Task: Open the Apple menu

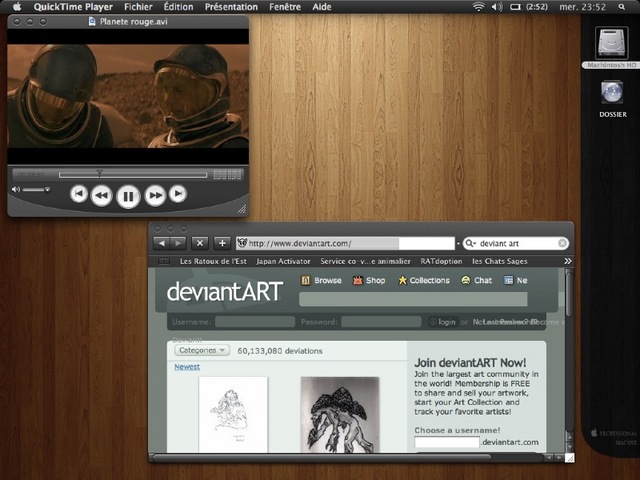Action: (17, 7)
